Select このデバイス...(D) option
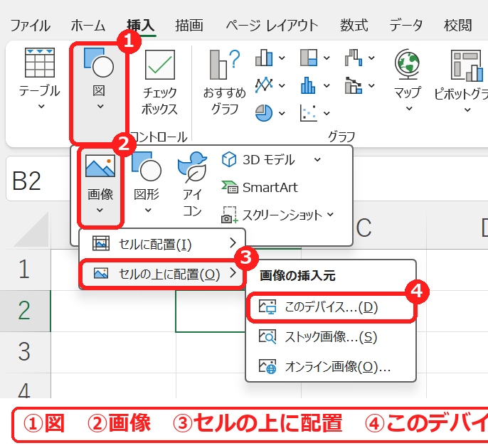The image size is (488, 448). pyautogui.click(x=331, y=307)
